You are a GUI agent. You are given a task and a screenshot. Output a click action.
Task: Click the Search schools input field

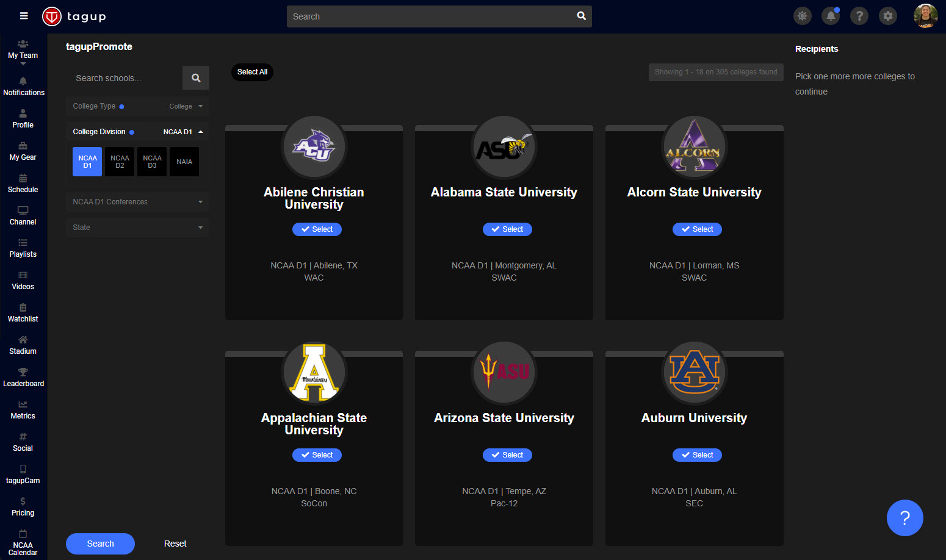pyautogui.click(x=125, y=78)
